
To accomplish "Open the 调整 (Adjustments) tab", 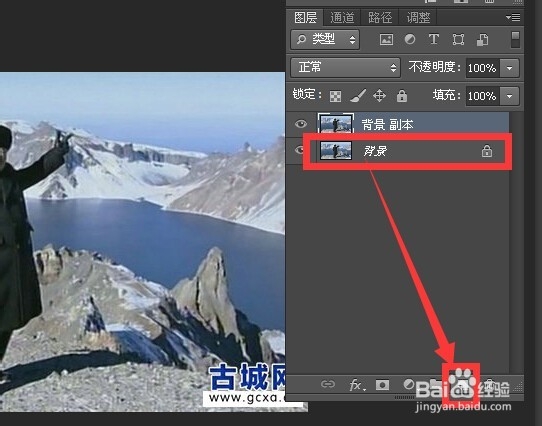I will point(418,18).
